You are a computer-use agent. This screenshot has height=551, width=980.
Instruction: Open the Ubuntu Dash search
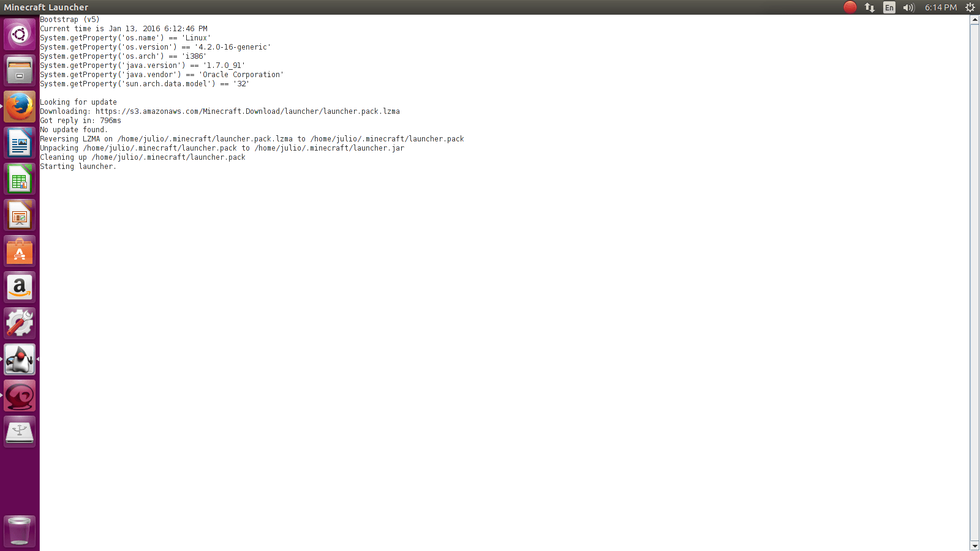20,34
